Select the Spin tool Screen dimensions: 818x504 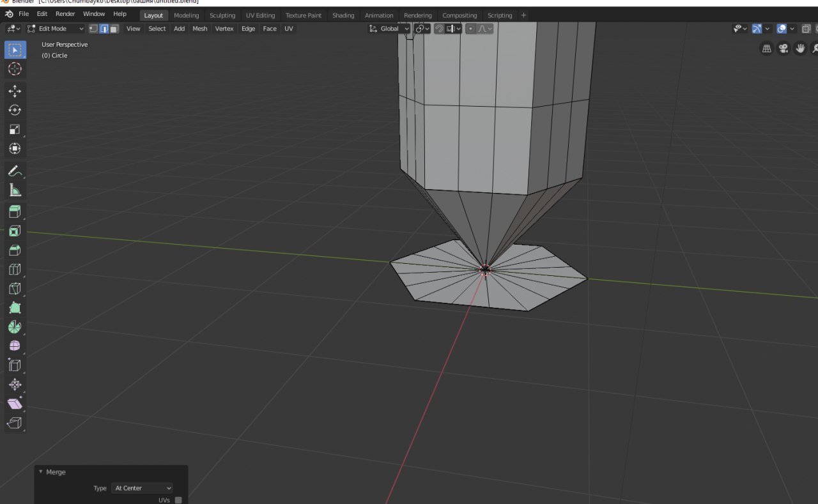click(15, 327)
